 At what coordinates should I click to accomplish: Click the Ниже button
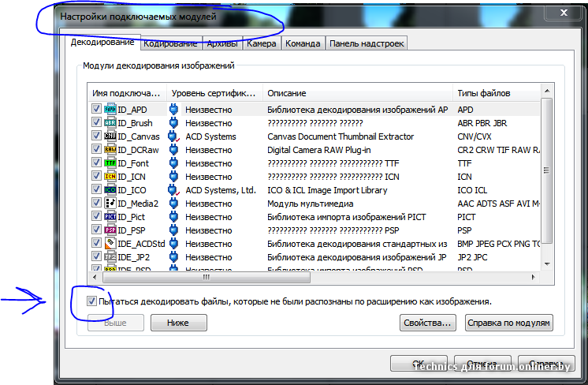pos(178,323)
